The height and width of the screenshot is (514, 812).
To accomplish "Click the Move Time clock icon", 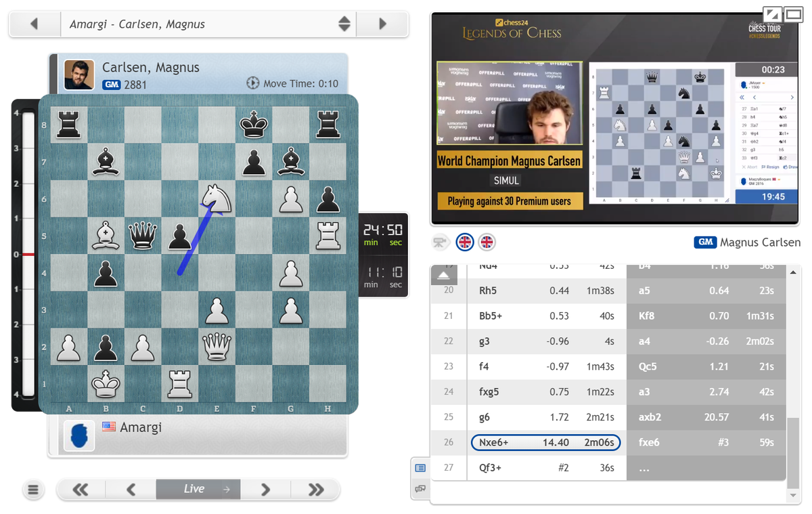I will [253, 83].
